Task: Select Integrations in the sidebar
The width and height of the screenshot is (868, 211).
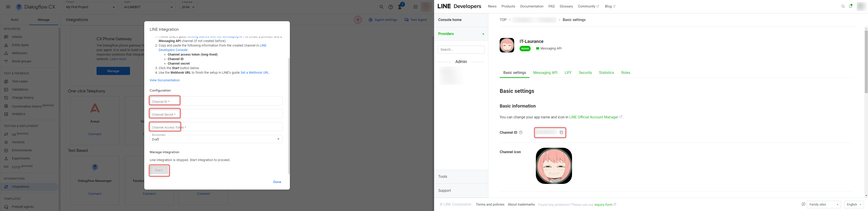Action: tap(29, 187)
